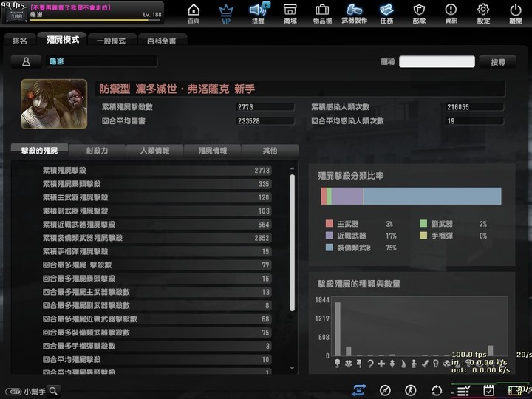Click the skull zombie type icon
The height and width of the screenshot is (399, 532).
pyautogui.click(x=447, y=364)
